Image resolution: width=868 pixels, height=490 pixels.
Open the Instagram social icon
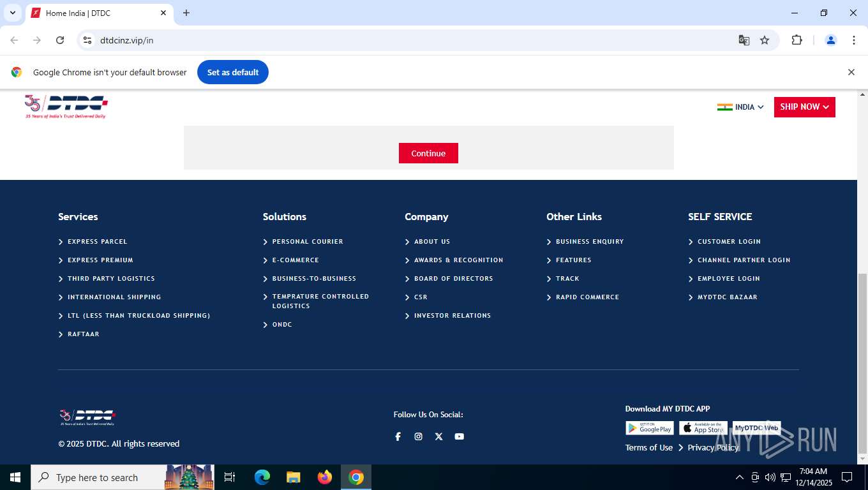click(418, 436)
